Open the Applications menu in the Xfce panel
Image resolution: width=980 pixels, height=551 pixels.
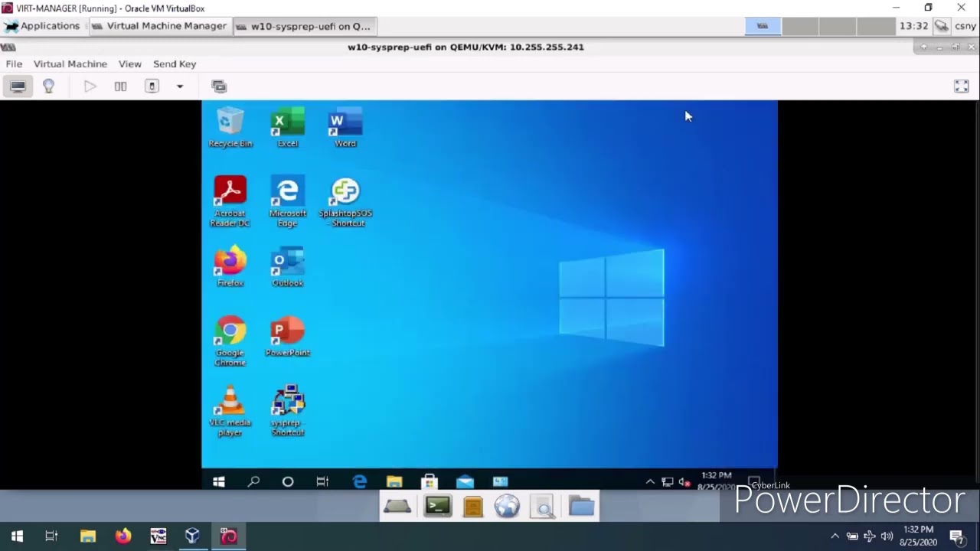(43, 26)
